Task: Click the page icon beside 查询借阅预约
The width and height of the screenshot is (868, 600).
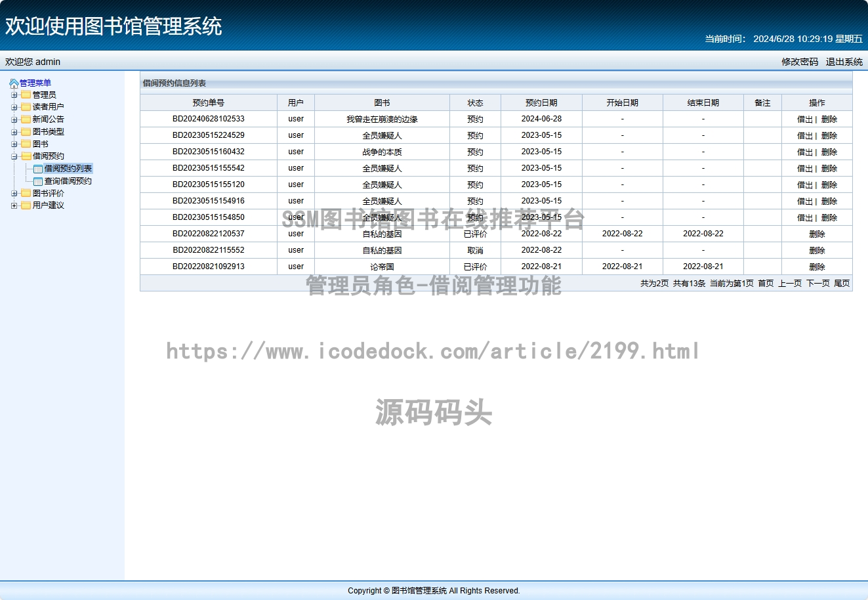Action: click(38, 181)
